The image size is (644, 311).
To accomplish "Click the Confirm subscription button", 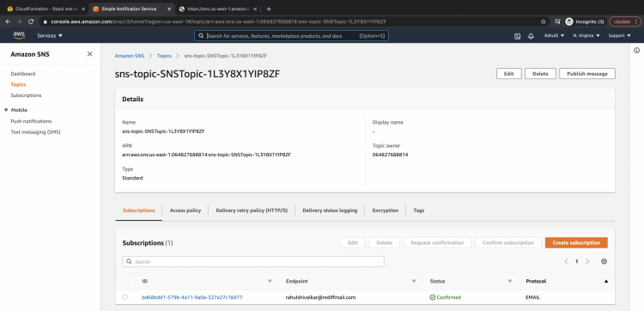I will point(508,243).
